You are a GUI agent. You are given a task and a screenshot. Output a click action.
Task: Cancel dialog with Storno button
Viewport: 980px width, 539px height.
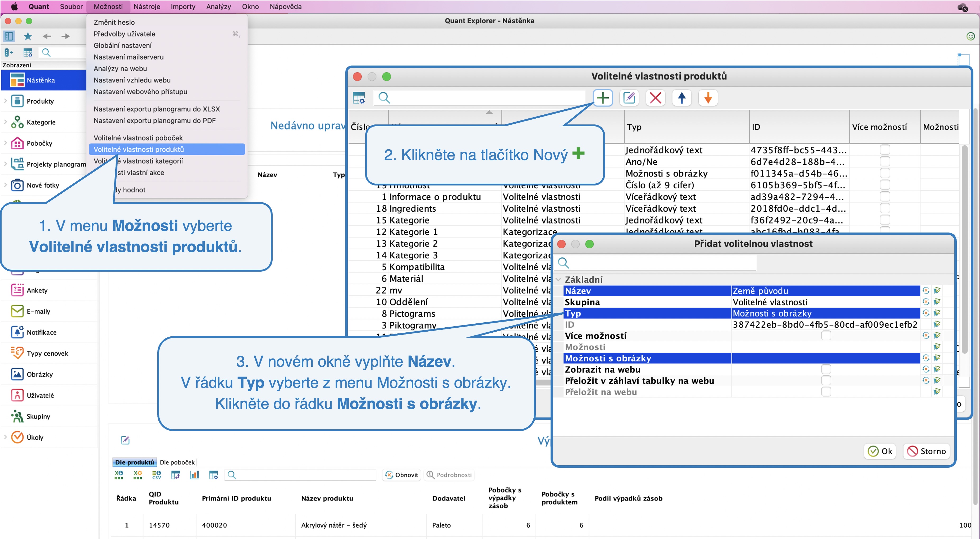click(x=926, y=452)
